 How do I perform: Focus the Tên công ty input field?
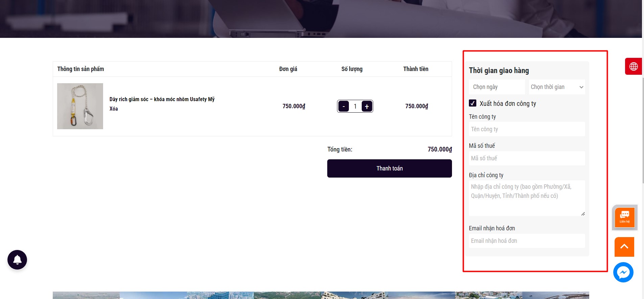pos(527,129)
